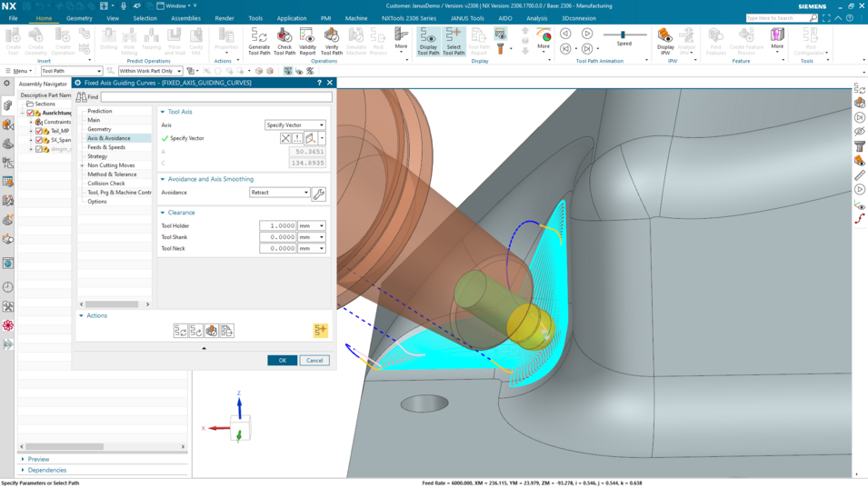Play tool path animation backward
868x488 pixels.
[565, 34]
